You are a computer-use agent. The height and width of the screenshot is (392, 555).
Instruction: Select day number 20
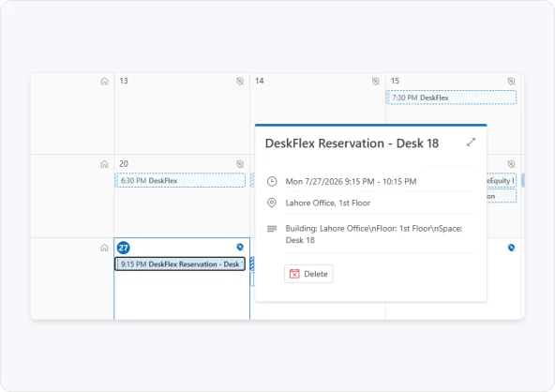124,163
